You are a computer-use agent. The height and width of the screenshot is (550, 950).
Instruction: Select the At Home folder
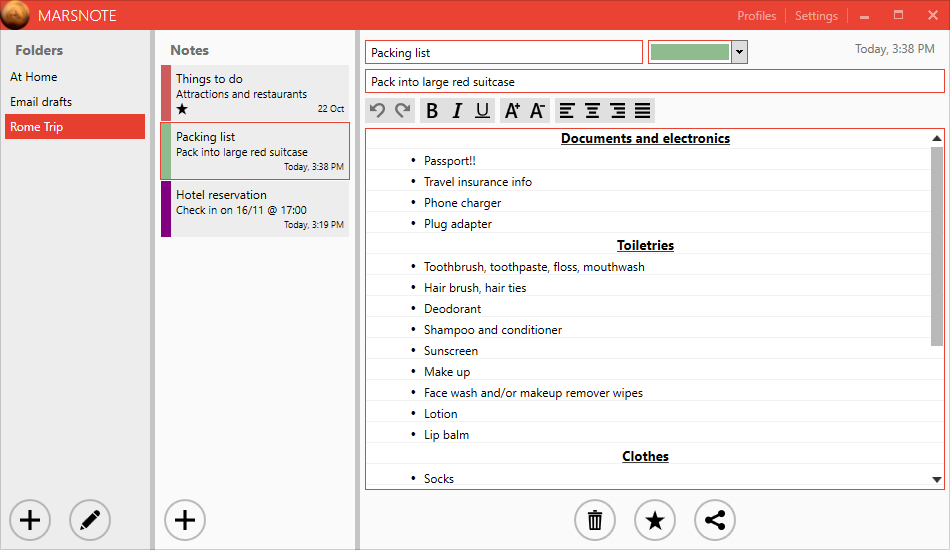34,77
